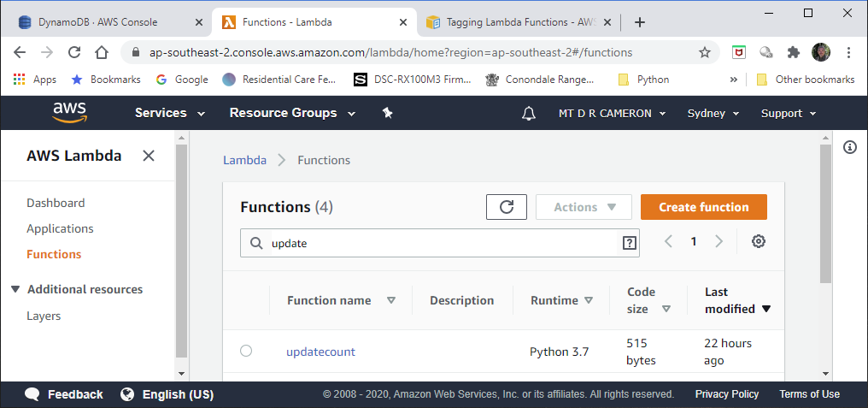
Task: Close the DynamoDB tab
Action: coord(199,23)
